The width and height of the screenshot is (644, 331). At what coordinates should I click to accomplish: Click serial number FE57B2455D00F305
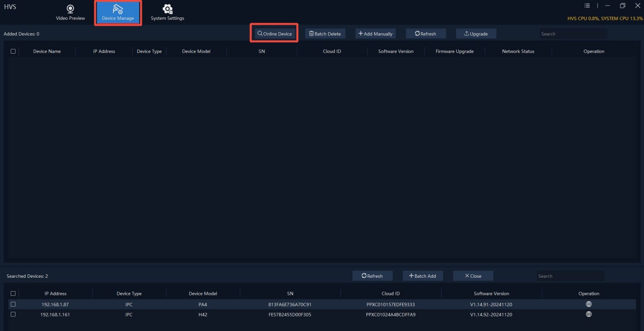point(290,315)
